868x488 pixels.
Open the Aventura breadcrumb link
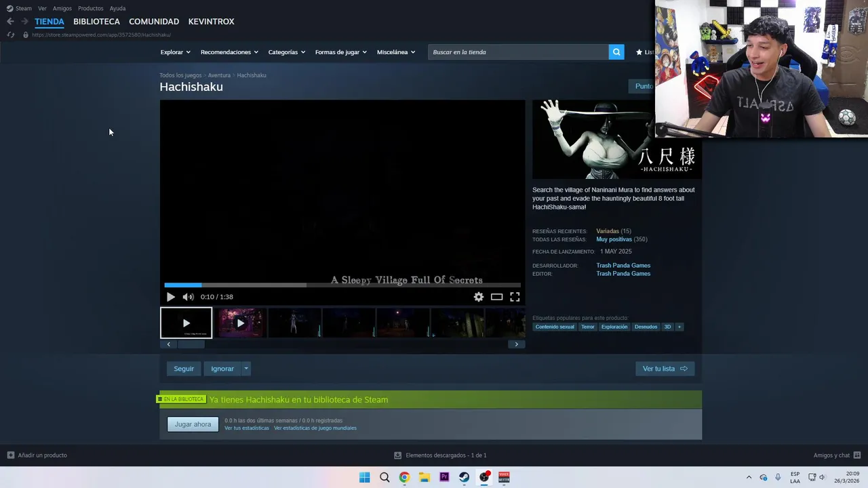tap(219, 75)
